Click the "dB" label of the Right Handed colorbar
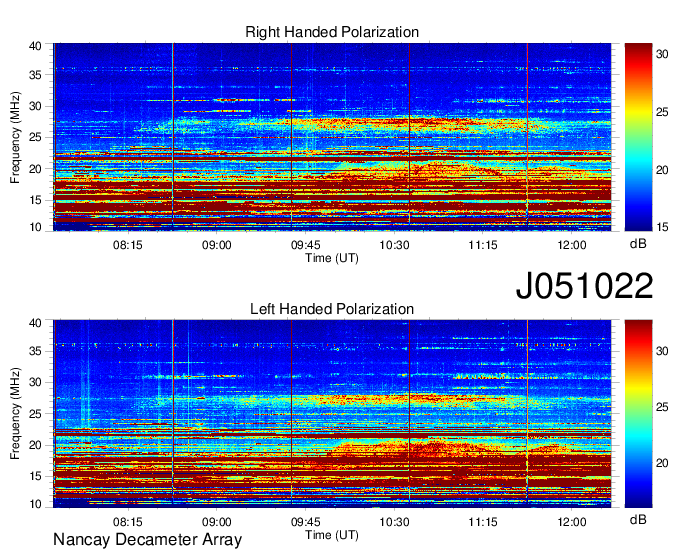Image resolution: width=680 pixels, height=552 pixels. (638, 244)
